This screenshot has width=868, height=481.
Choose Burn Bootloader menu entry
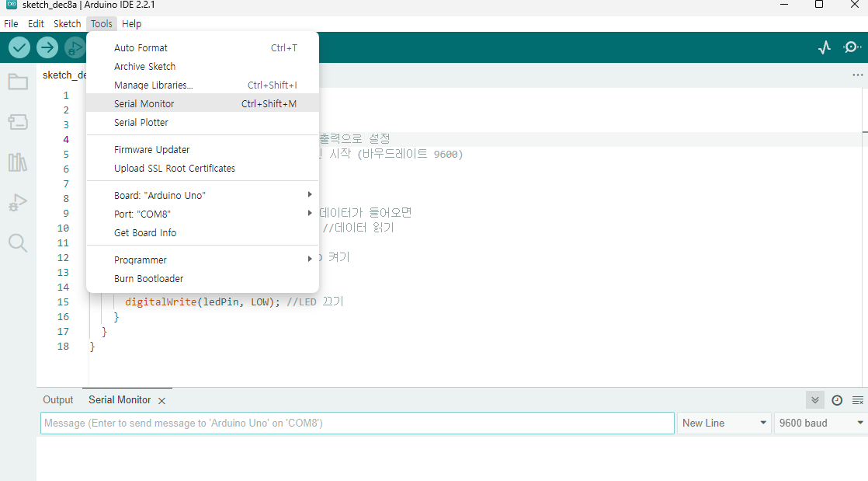[x=203, y=278]
